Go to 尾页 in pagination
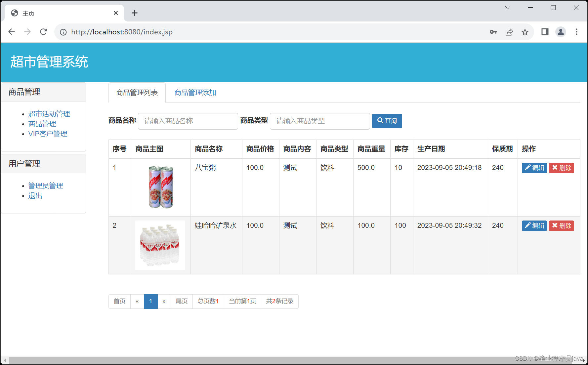This screenshot has width=588, height=365. (182, 302)
